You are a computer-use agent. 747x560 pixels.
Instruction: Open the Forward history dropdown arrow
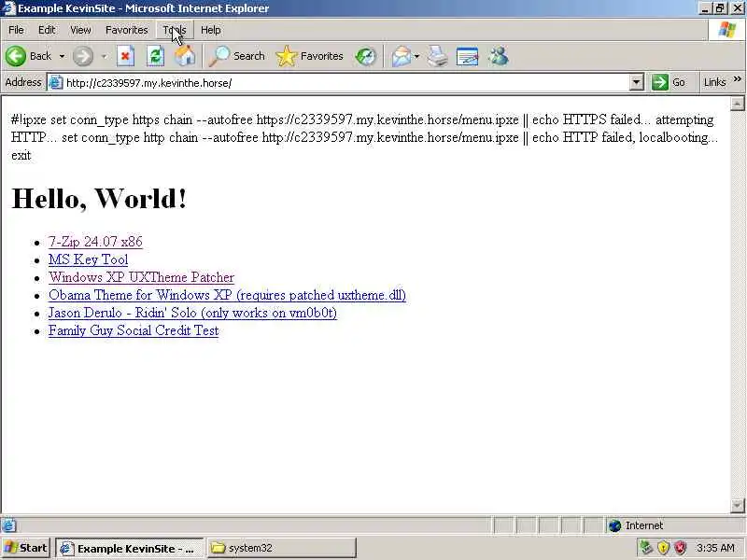104,56
